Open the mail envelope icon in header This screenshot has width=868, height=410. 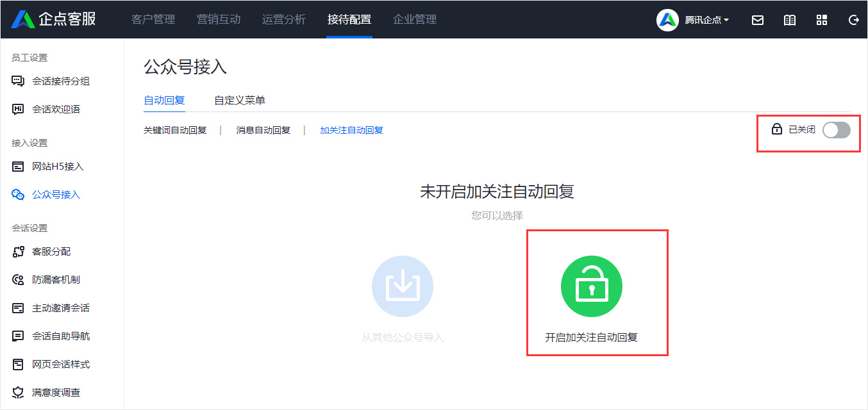tap(758, 20)
